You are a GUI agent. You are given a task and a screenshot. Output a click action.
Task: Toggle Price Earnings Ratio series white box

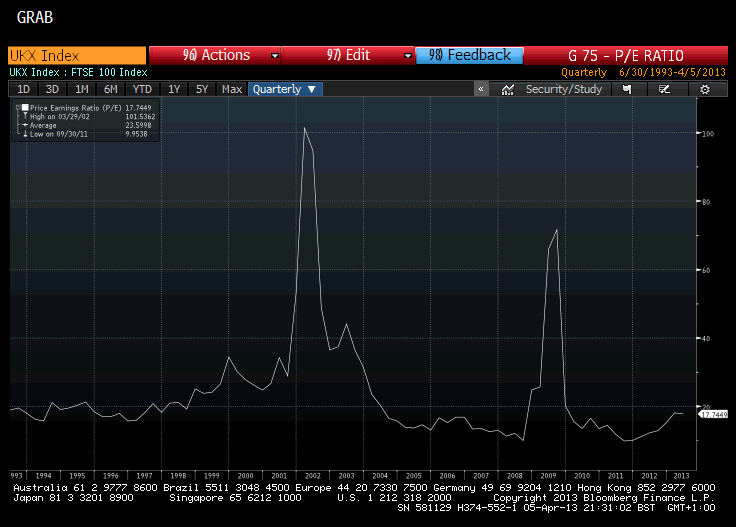tap(24, 107)
